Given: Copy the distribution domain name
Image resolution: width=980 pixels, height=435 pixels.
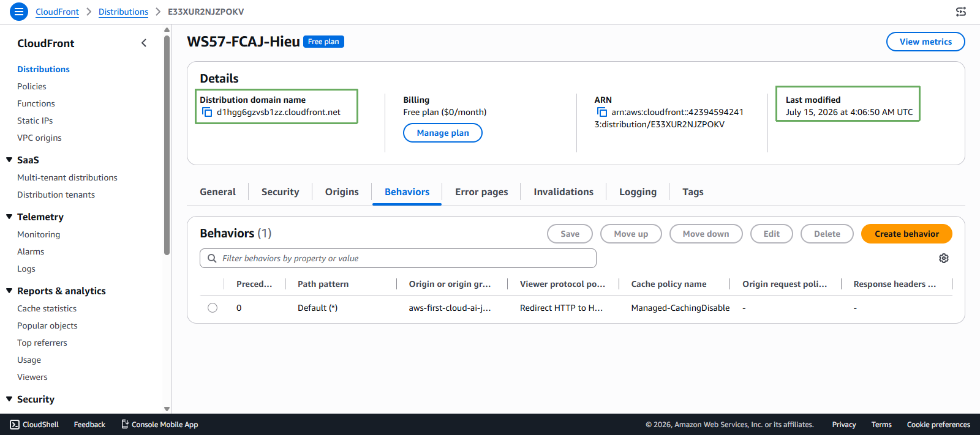Looking at the screenshot, I should (x=207, y=112).
